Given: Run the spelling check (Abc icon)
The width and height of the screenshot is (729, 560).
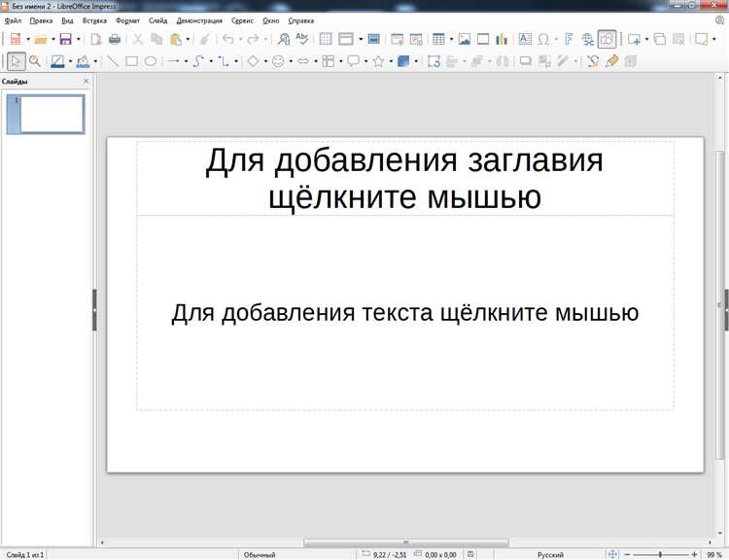Looking at the screenshot, I should click(x=302, y=39).
